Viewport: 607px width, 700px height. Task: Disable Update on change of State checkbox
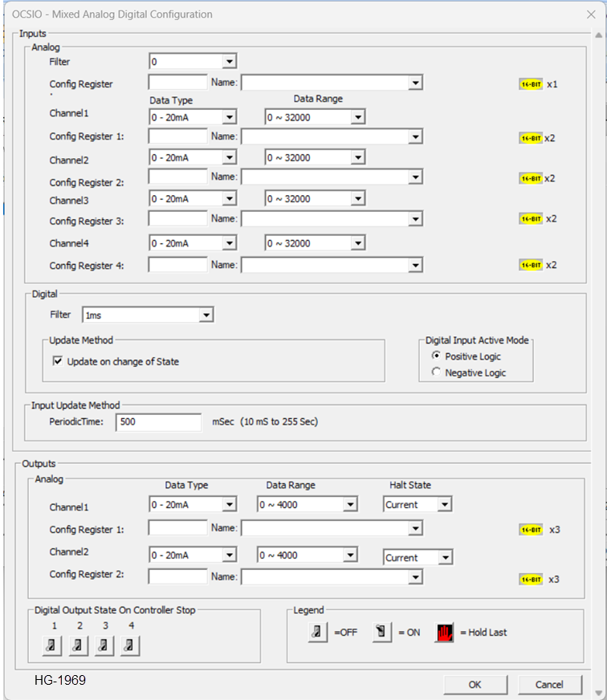(58, 361)
